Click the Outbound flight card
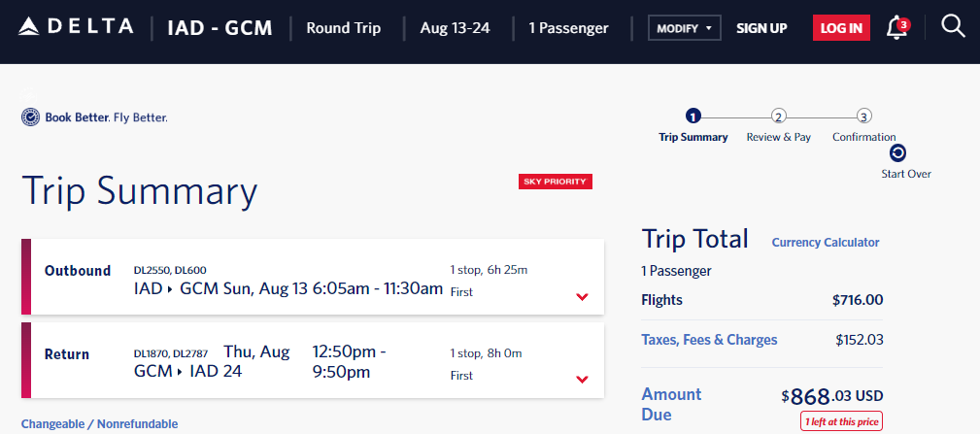Viewport: 980px width, 434px height. 313,277
